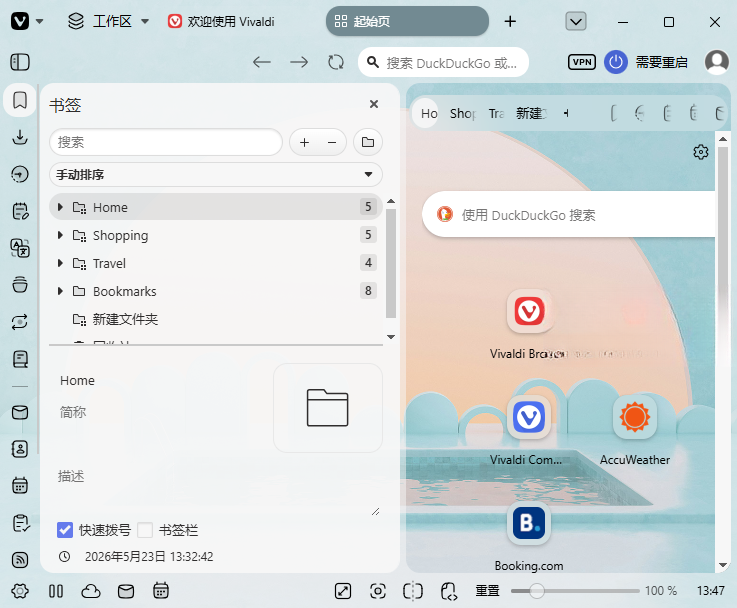This screenshot has height=608, width=737.
Task: Click the sync cloud icon
Action: pos(91,591)
